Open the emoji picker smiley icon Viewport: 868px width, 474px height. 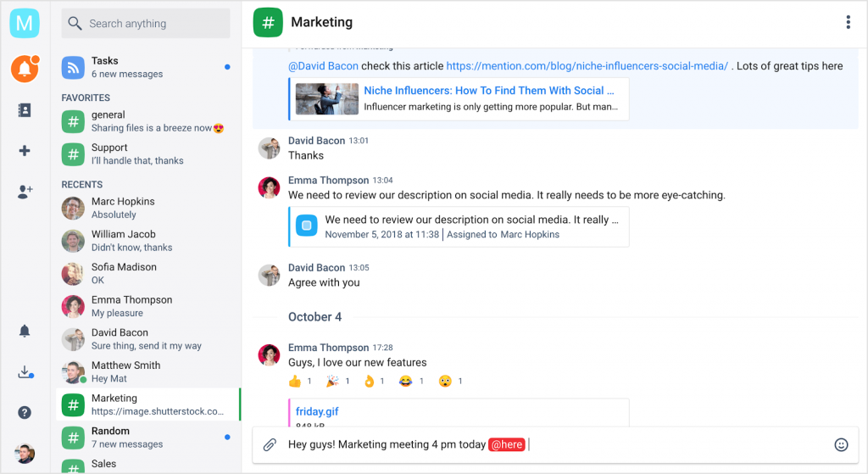(x=841, y=444)
